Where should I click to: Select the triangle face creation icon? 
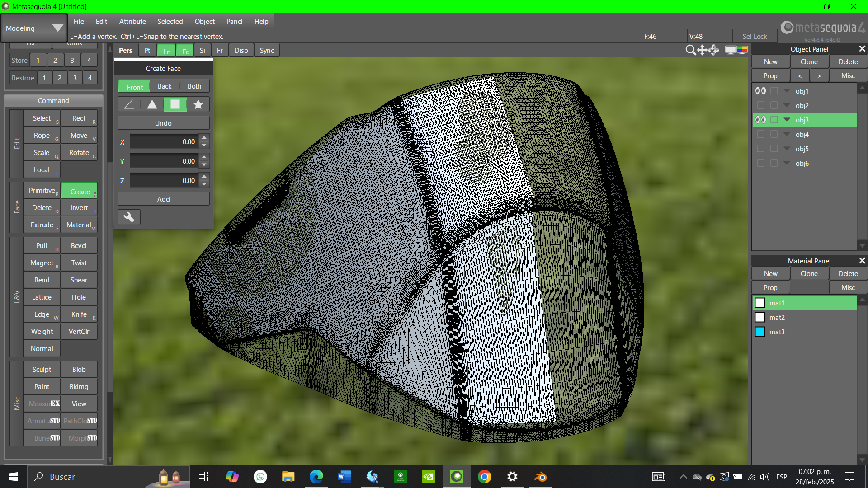pyautogui.click(x=152, y=105)
